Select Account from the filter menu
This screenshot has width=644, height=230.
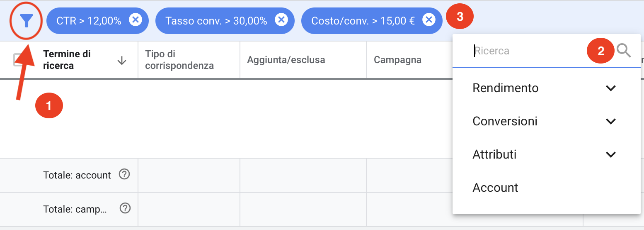point(495,188)
